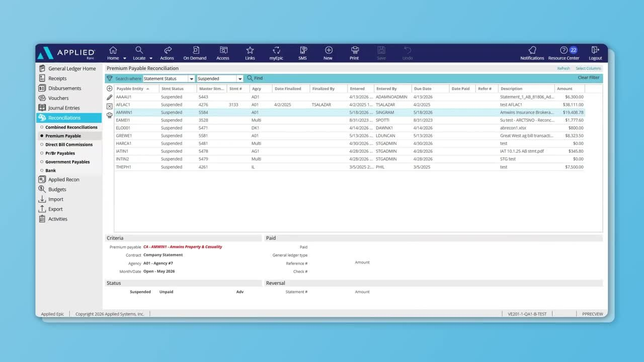Click the filter funnel icon
The width and height of the screenshot is (644, 362).
(x=110, y=78)
